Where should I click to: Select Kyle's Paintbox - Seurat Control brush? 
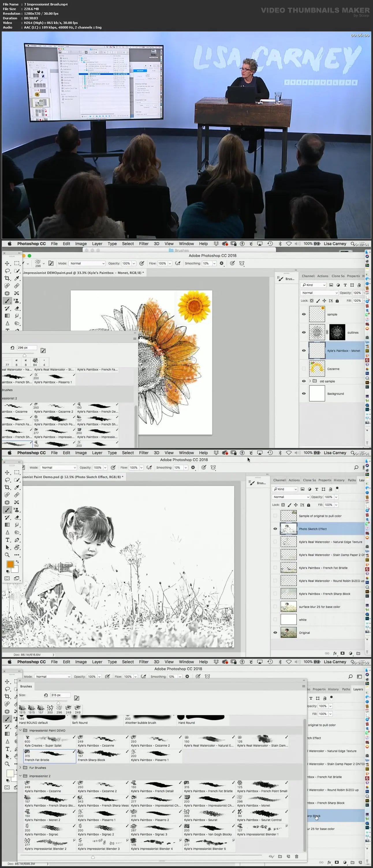coord(262,816)
